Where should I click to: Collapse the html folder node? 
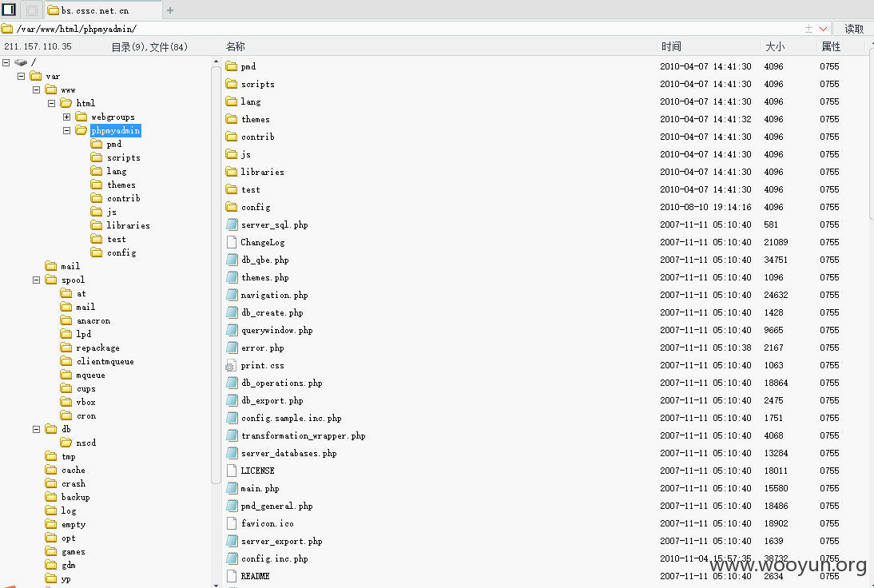click(x=51, y=103)
